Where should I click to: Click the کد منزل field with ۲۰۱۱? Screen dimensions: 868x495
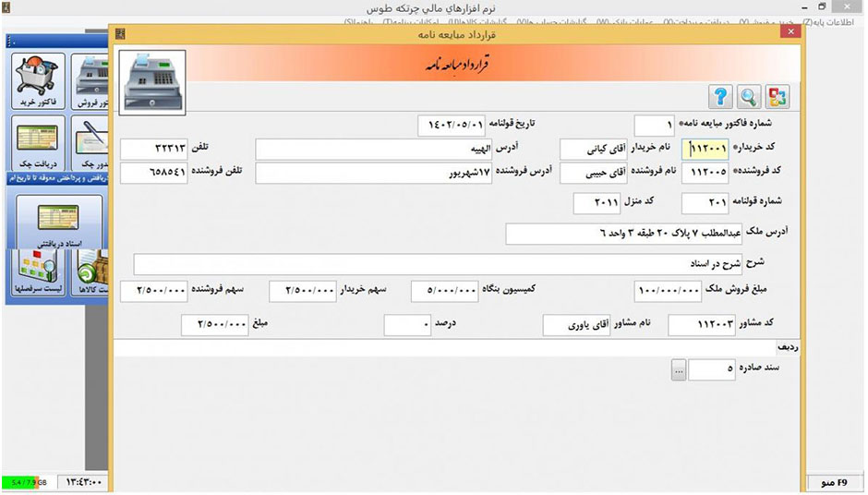597,203
